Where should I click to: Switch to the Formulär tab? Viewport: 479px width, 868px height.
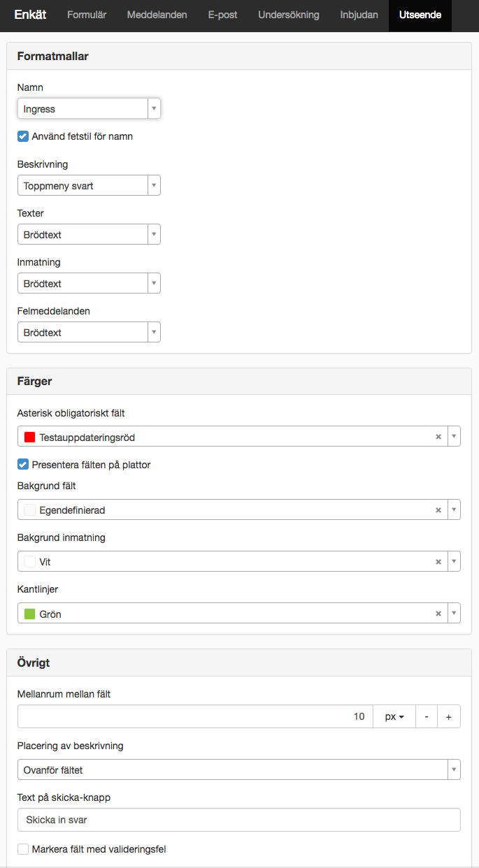[87, 15]
